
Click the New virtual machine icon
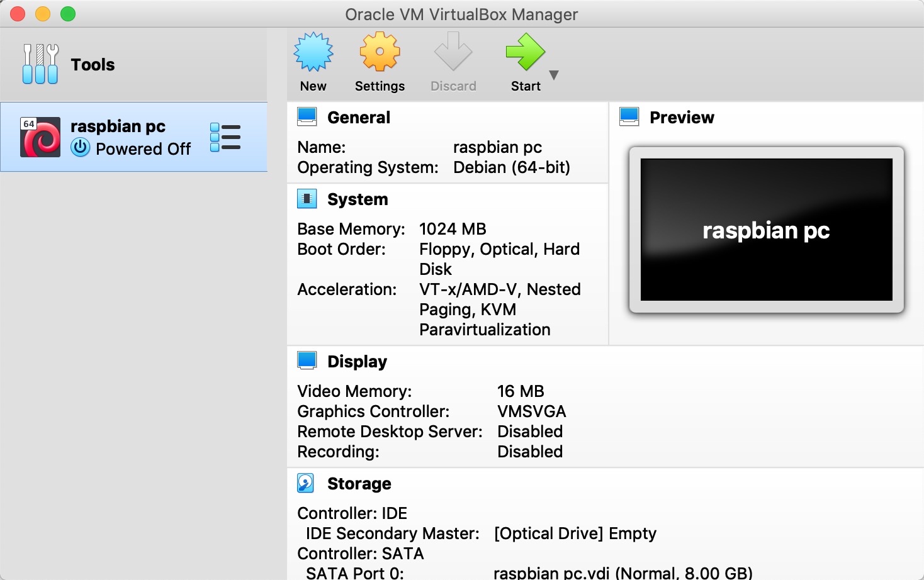tap(313, 52)
